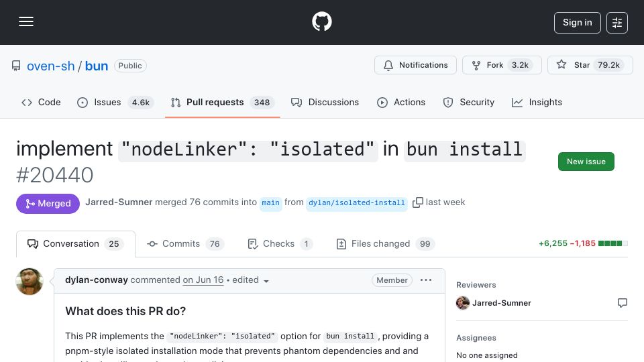Click the Public visibility label
Image resolution: width=644 pixels, height=362 pixels.
[x=130, y=66]
